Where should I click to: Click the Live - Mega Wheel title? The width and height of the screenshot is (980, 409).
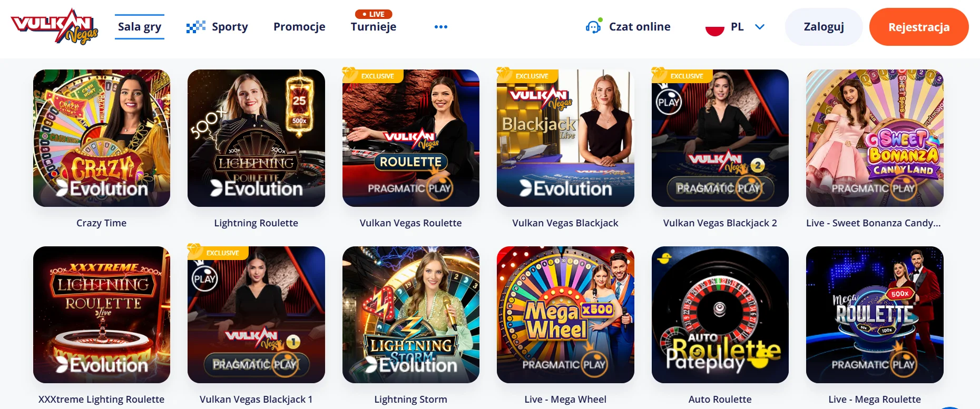[x=565, y=399]
